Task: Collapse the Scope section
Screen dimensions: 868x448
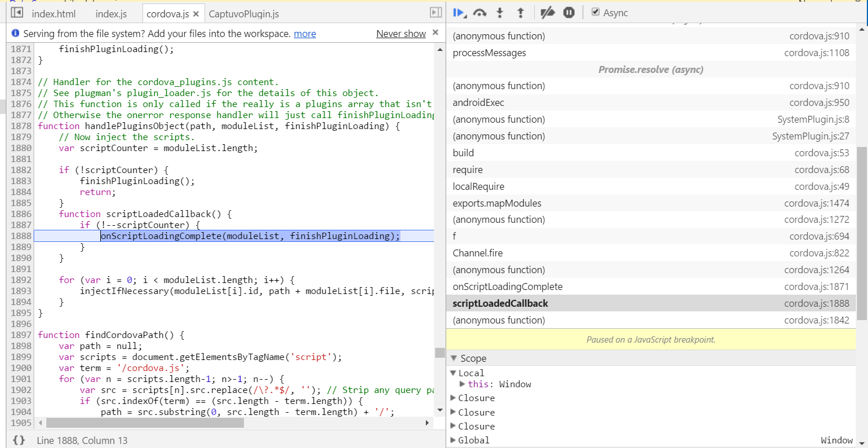Action: [454, 358]
